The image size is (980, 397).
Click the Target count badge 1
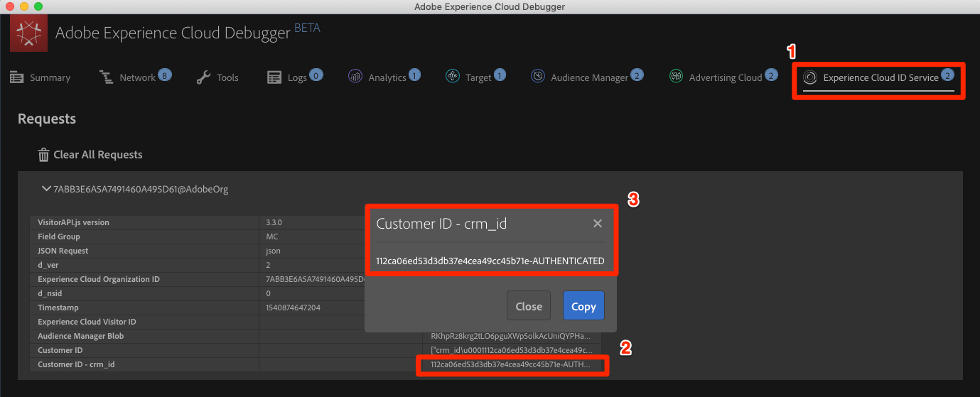coord(500,74)
